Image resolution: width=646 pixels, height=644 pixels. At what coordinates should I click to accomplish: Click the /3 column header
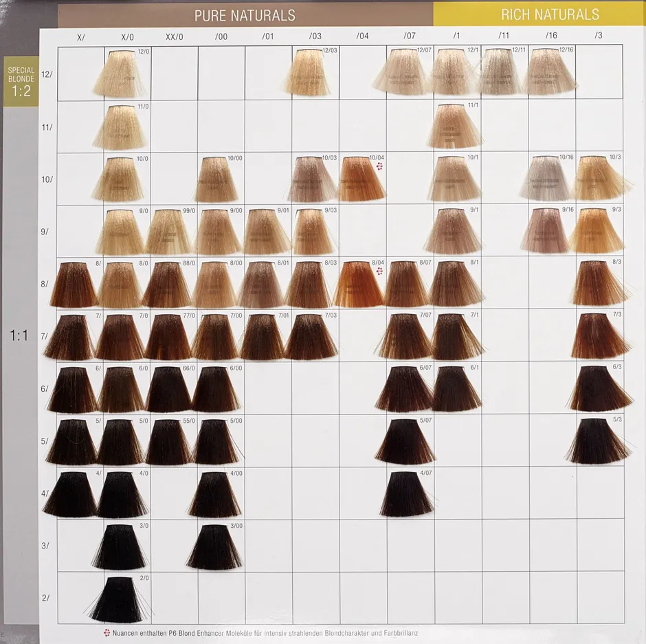pos(598,36)
